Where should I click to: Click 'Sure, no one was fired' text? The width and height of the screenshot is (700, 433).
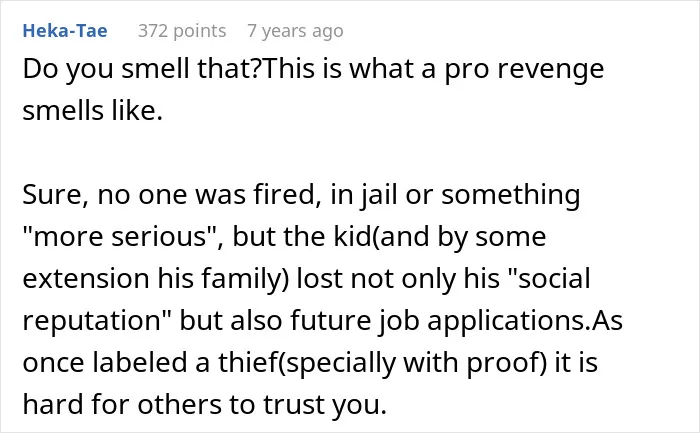coord(172,195)
